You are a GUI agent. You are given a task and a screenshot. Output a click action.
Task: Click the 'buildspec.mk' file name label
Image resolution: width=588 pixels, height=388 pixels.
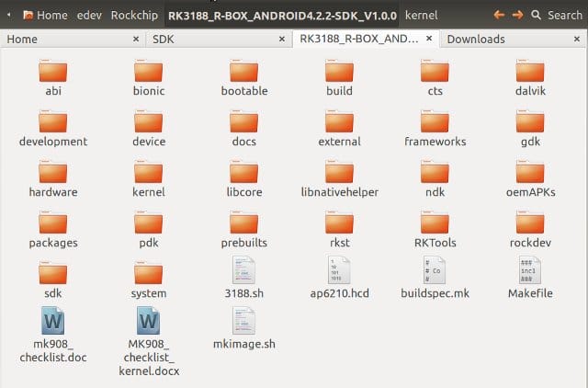[x=435, y=293]
